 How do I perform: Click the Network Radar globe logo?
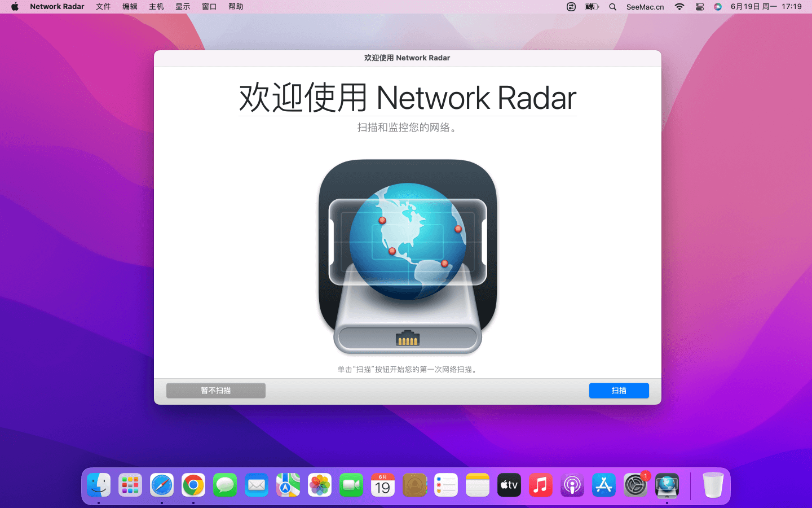click(x=407, y=257)
